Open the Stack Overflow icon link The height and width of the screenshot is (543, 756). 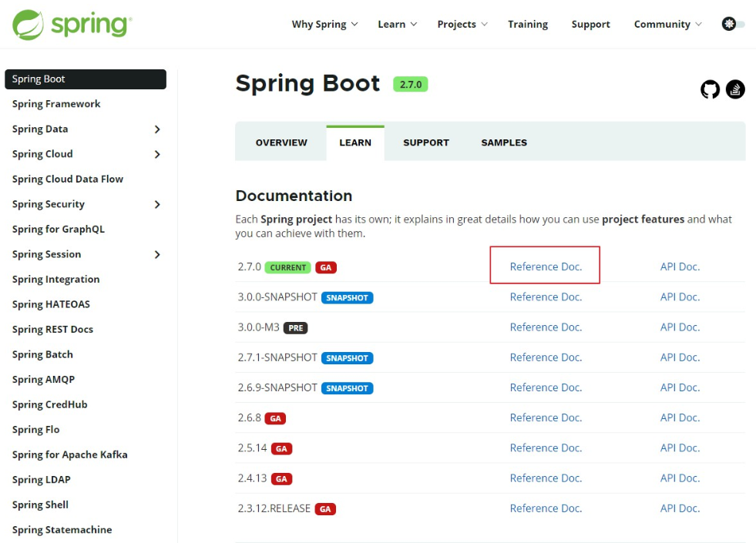735,89
